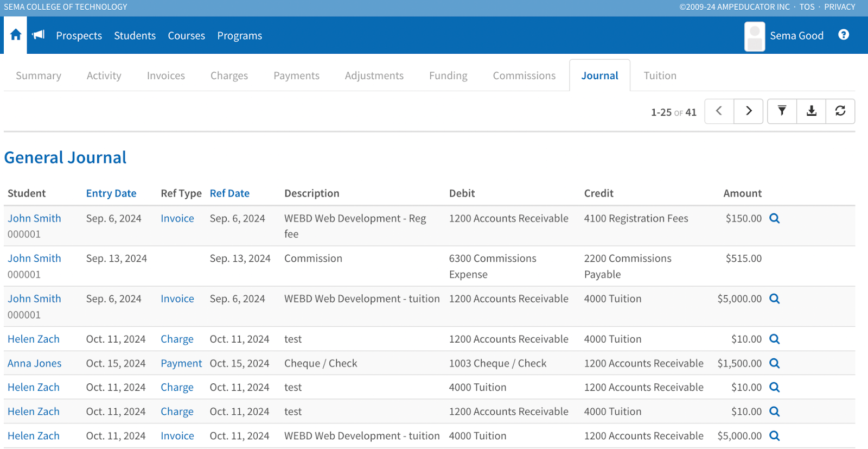Download the journal export
This screenshot has height=449, width=868.
pyautogui.click(x=812, y=111)
